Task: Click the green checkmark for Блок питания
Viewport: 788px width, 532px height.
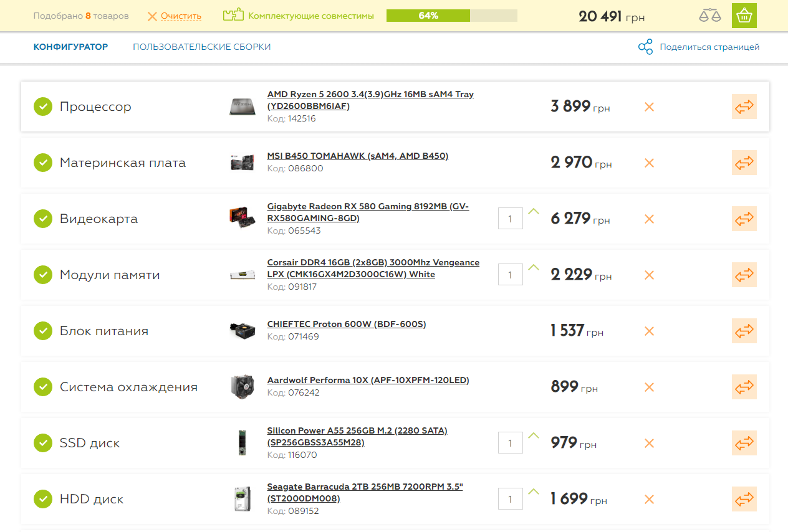Action: [x=43, y=331]
